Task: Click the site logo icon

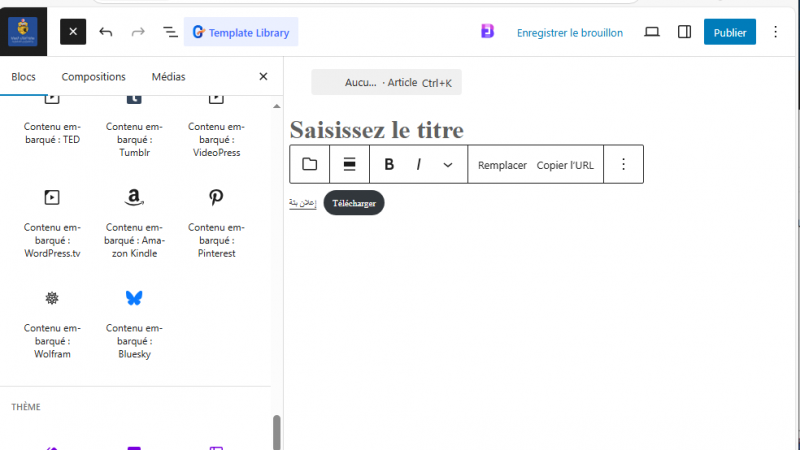Action: point(23,32)
